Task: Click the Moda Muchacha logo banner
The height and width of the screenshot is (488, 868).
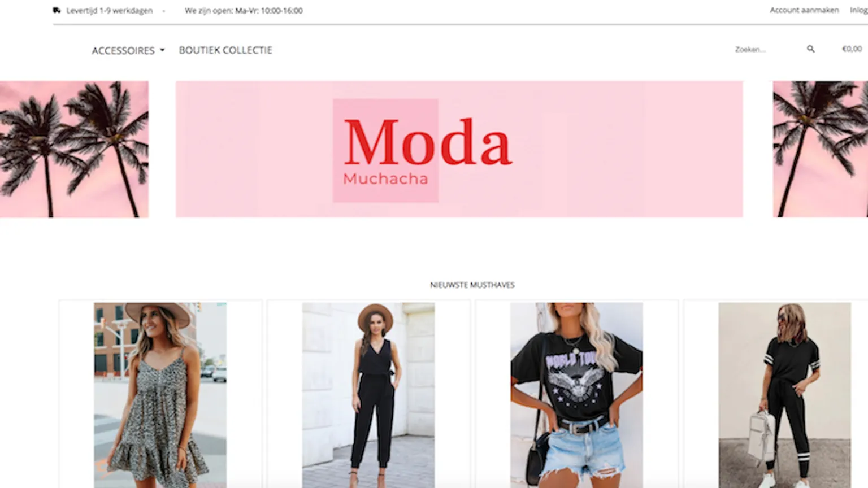Action: pos(459,149)
